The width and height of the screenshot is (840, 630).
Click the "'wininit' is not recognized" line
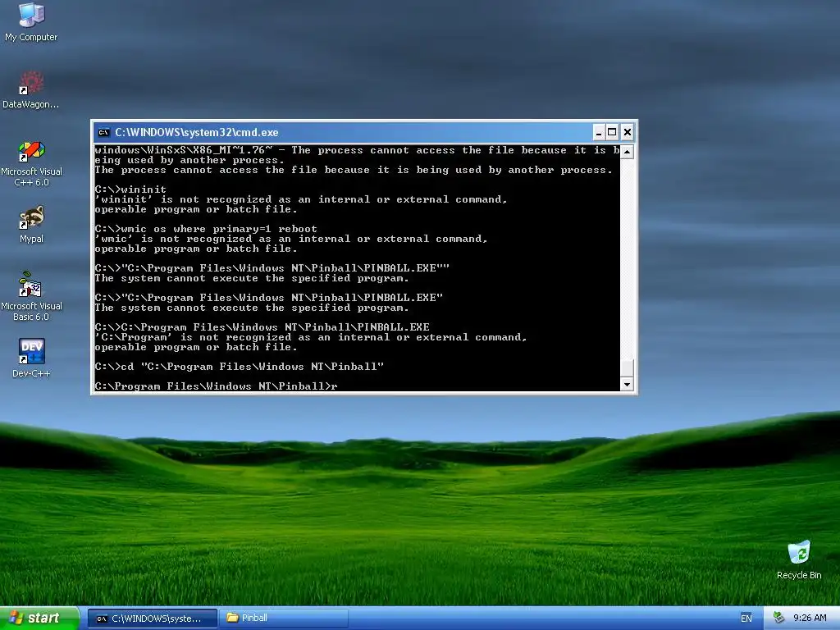tap(301, 199)
